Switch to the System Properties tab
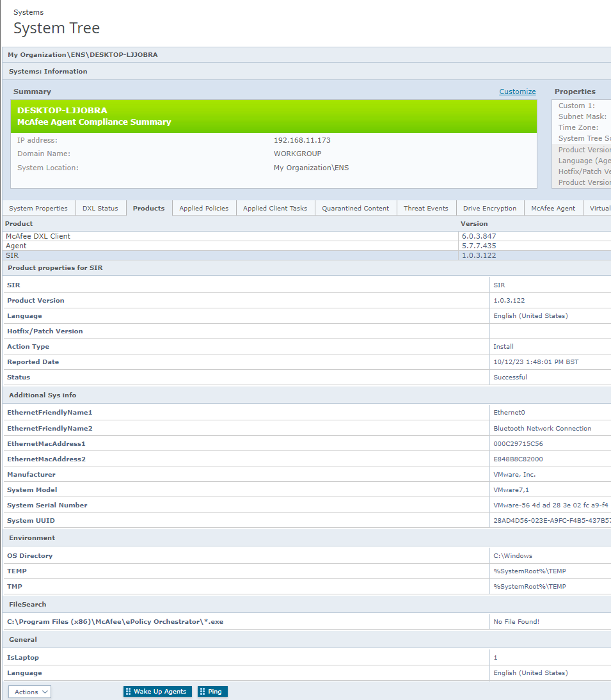The width and height of the screenshot is (611, 700). (38, 209)
